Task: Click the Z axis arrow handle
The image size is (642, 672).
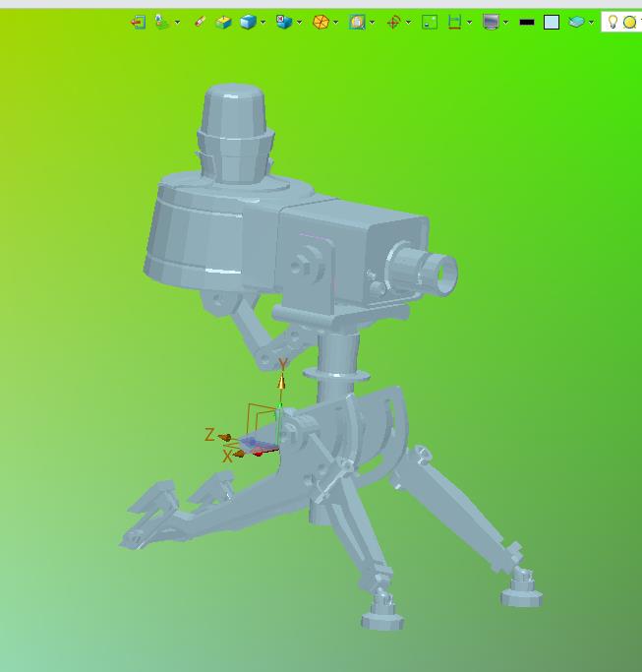Action: 224,438
